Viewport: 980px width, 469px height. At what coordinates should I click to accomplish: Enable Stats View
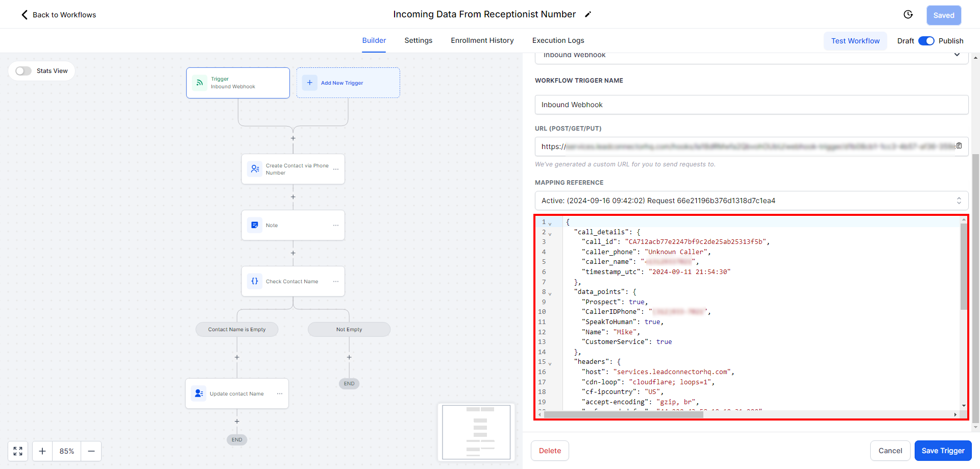[x=23, y=71]
